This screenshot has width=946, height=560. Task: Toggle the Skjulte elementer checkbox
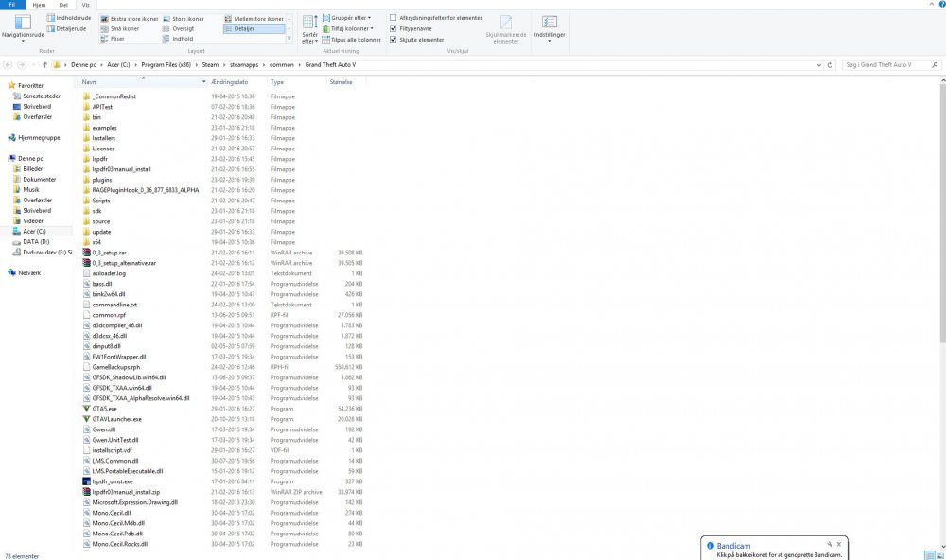(x=394, y=39)
